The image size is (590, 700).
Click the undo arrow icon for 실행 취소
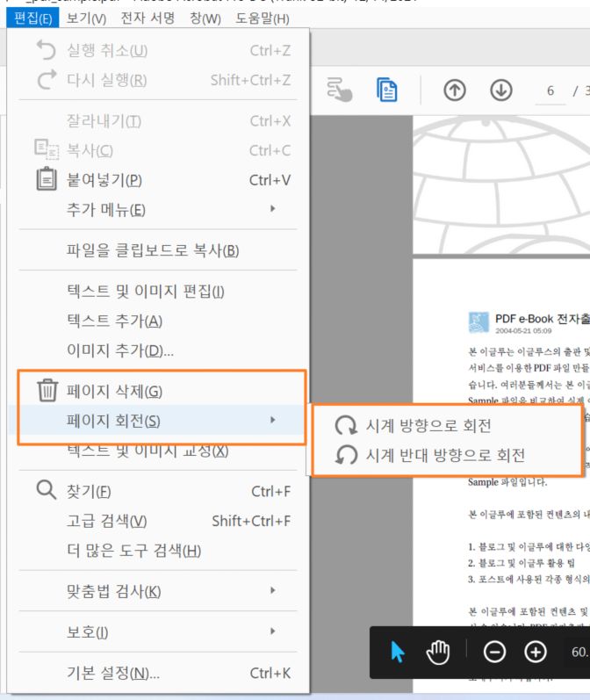46,50
